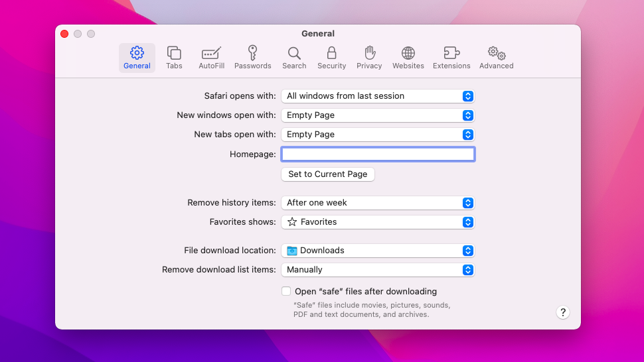Expand the Remove download list items dropdown
This screenshot has height=362, width=644.
coord(378,270)
